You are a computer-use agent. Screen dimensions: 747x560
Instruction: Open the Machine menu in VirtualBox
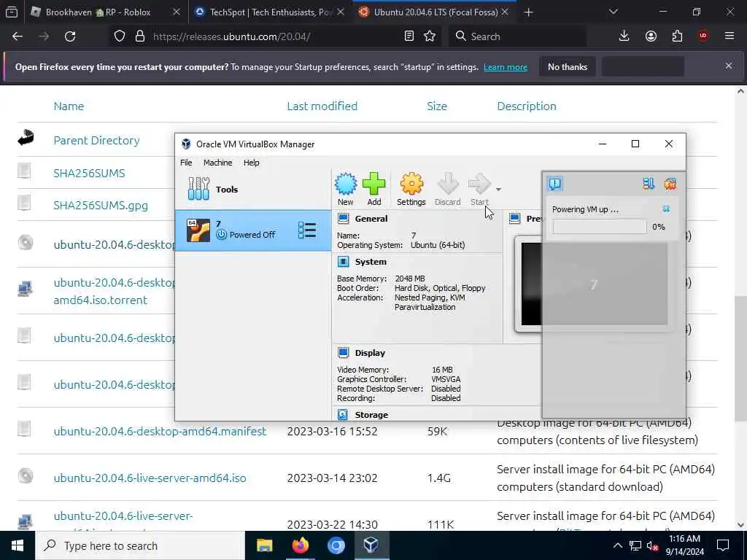217,163
